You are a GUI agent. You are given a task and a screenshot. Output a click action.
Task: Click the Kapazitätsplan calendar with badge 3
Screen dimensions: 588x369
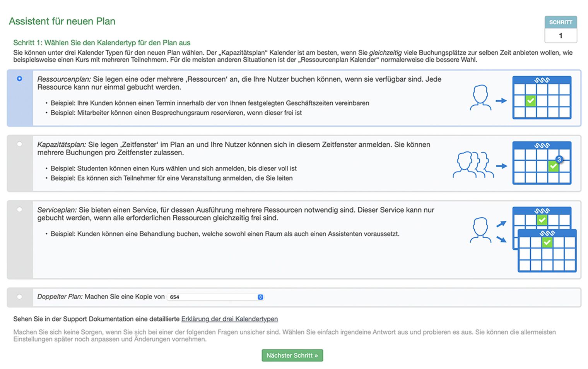[542, 163]
